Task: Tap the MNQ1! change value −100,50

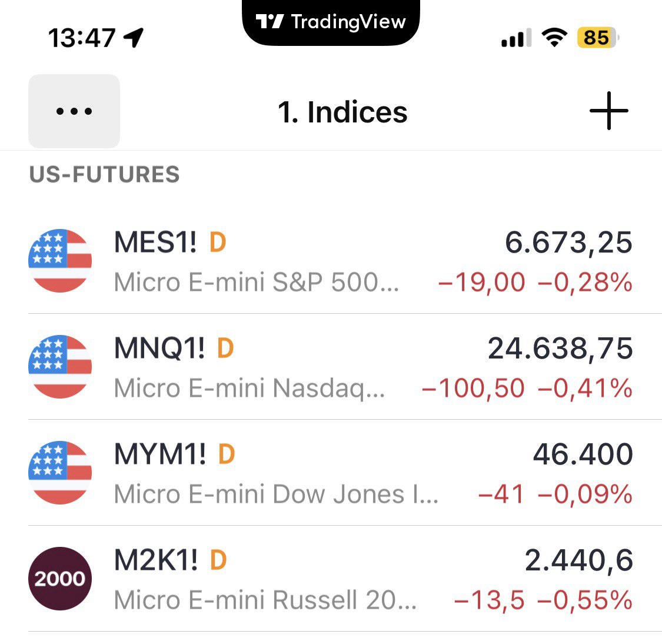Action: click(473, 389)
